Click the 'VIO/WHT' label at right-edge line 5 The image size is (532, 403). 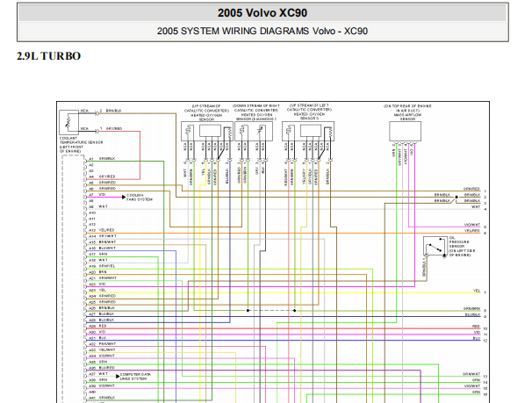click(472, 225)
